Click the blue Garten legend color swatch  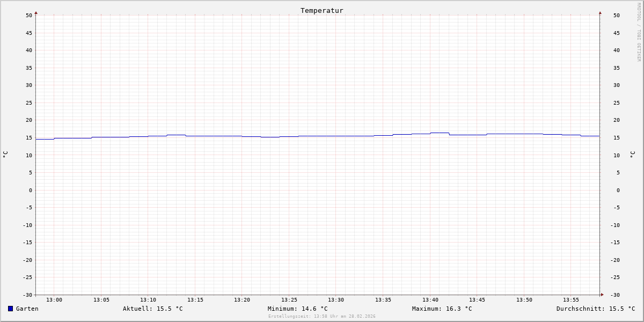[10, 309]
